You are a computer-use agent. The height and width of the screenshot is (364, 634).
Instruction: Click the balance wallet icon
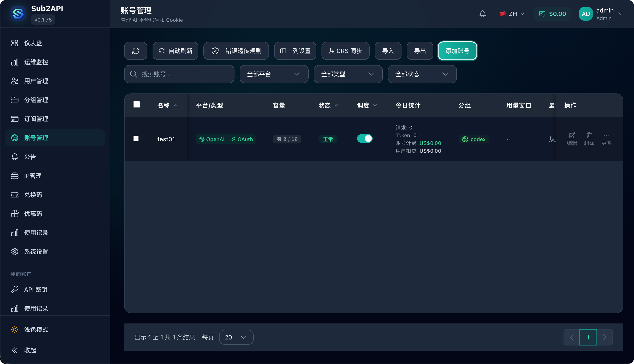coord(542,14)
